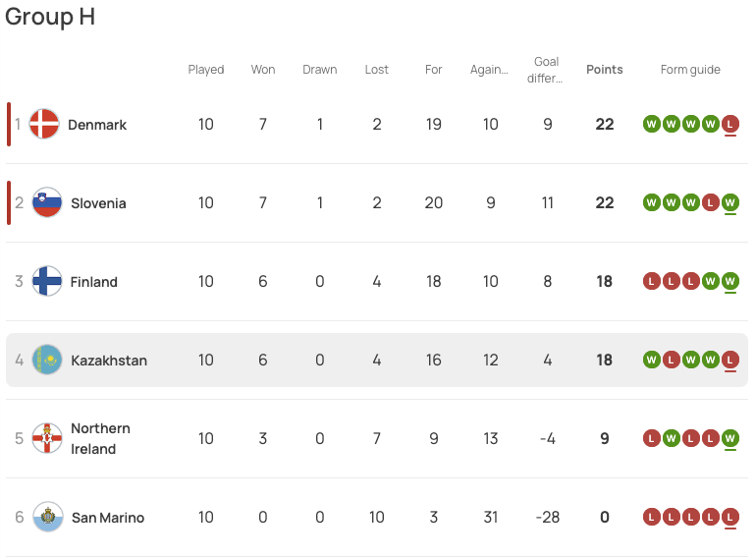Click the Against column header

[489, 70]
